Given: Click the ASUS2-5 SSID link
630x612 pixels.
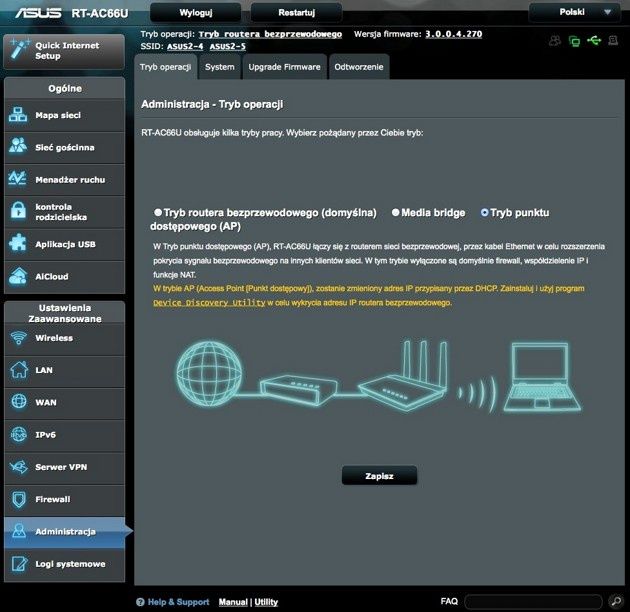Looking at the screenshot, I should pyautogui.click(x=227, y=46).
